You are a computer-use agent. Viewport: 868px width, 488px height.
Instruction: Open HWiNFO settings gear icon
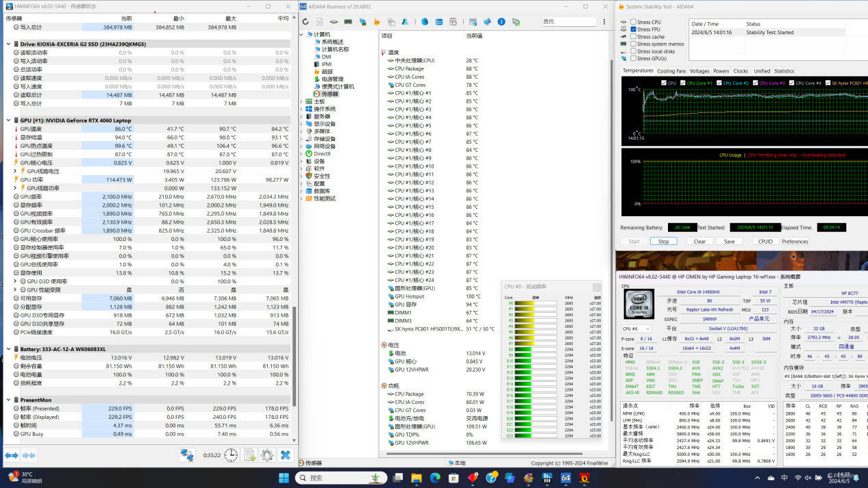click(x=267, y=455)
